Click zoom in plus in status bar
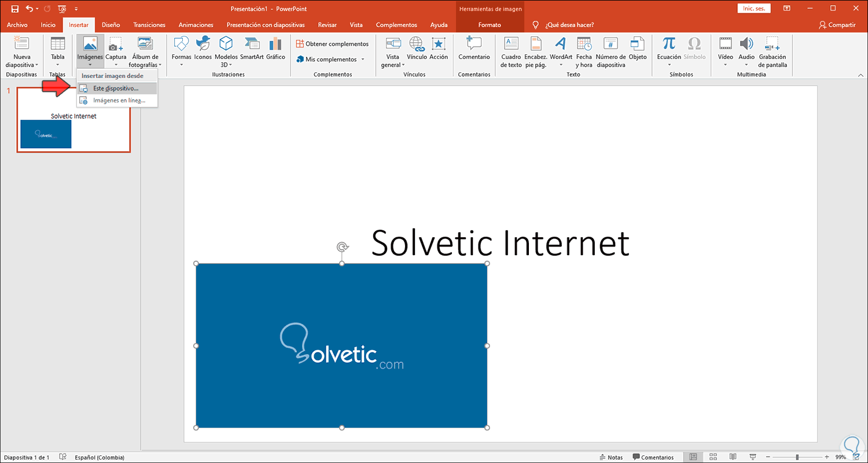Viewport: 868px width, 463px height. coord(826,457)
